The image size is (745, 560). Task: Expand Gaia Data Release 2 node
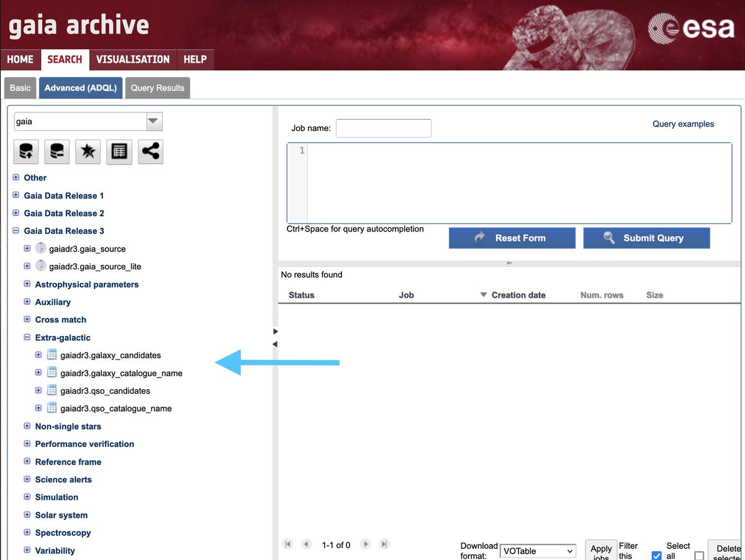coord(16,213)
